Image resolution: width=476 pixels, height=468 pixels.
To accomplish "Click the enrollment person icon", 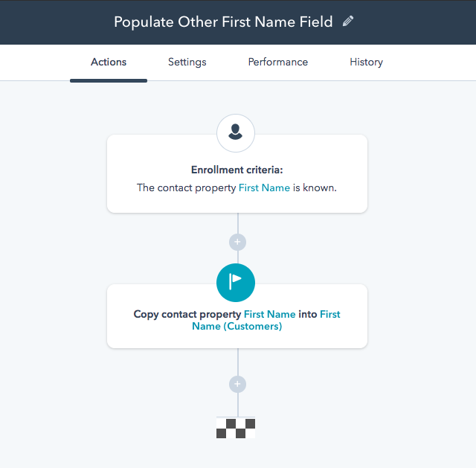I will click(x=236, y=133).
